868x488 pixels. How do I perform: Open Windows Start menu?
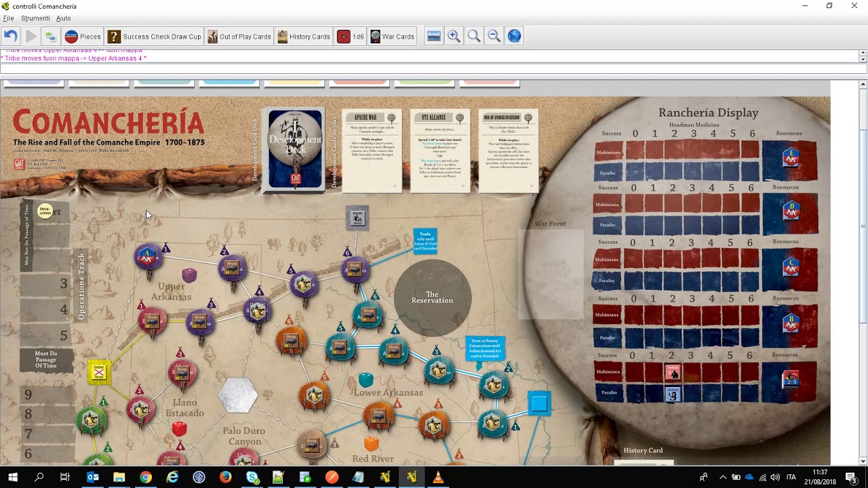click(x=12, y=477)
